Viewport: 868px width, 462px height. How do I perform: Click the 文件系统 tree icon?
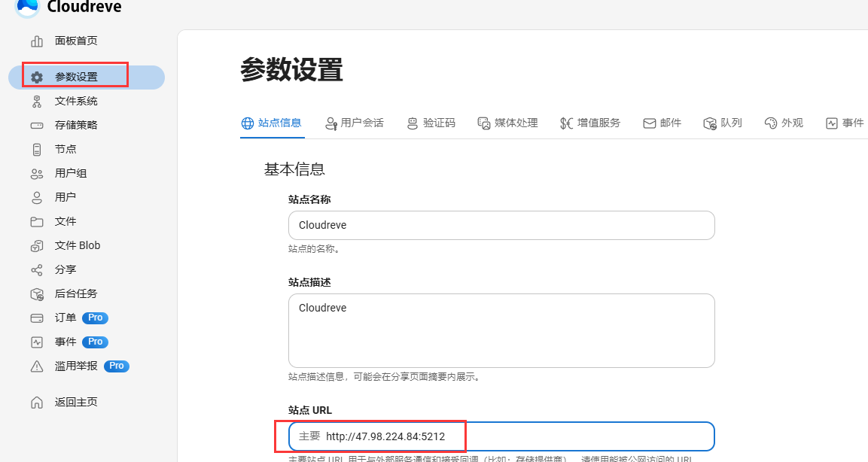coord(37,102)
